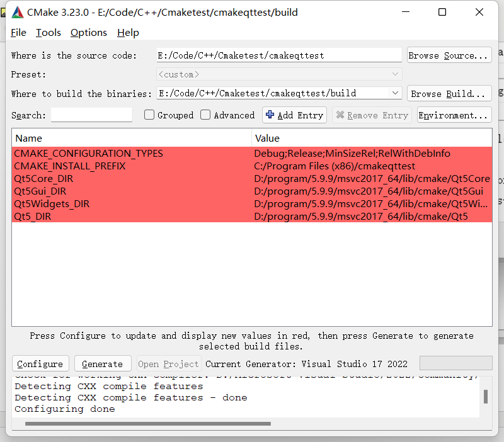Close the CMake window
The height and width of the screenshot is (442, 504).
click(x=479, y=12)
